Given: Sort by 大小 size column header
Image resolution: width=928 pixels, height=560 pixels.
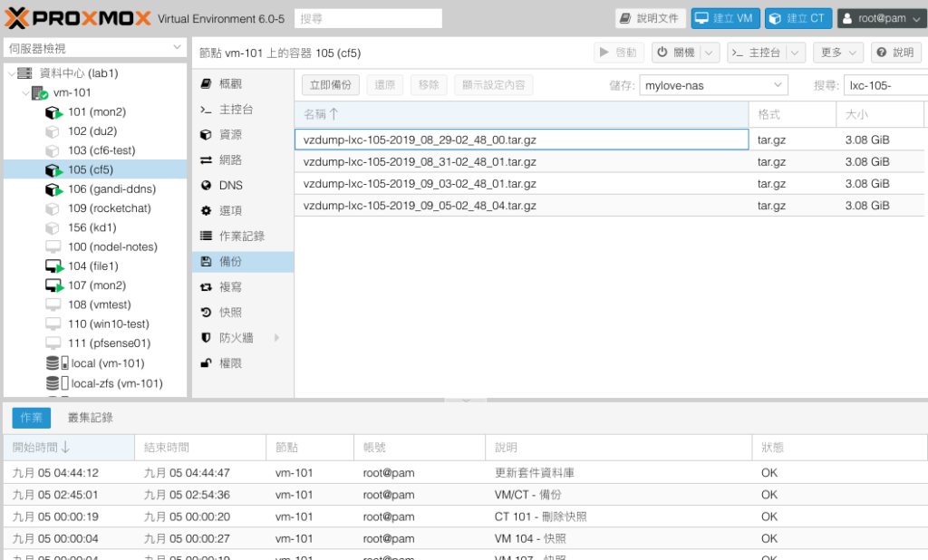Looking at the screenshot, I should pyautogui.click(x=880, y=114).
